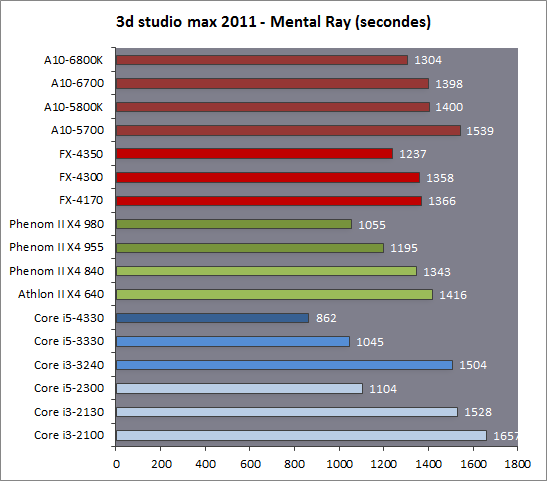Click the 862 data value
The height and width of the screenshot is (481, 547).
pyautogui.click(x=326, y=318)
